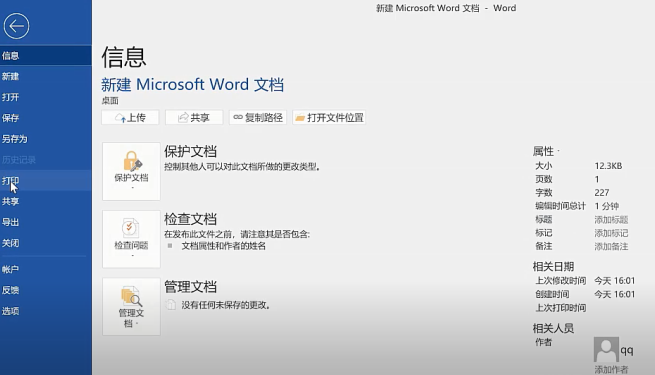Click the 共享 share button
The height and width of the screenshot is (375, 655).
pos(194,118)
